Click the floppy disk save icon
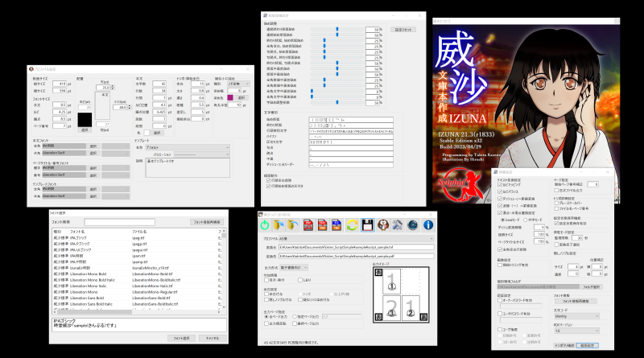The height and width of the screenshot is (358, 644). point(367,225)
